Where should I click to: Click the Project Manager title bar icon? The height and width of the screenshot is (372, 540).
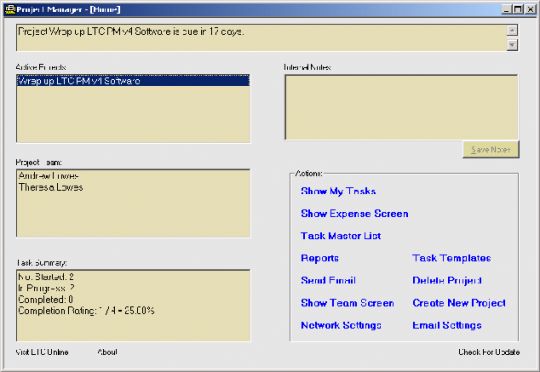[x=10, y=9]
